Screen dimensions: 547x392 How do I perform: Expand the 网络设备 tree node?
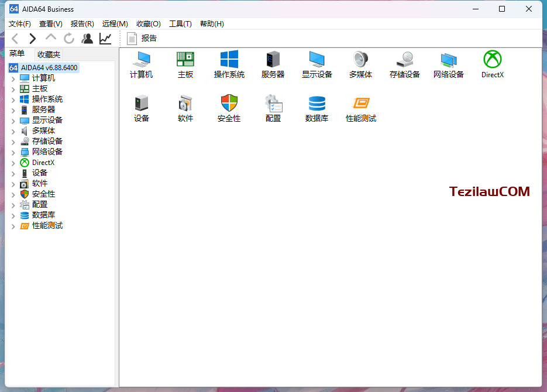point(13,153)
